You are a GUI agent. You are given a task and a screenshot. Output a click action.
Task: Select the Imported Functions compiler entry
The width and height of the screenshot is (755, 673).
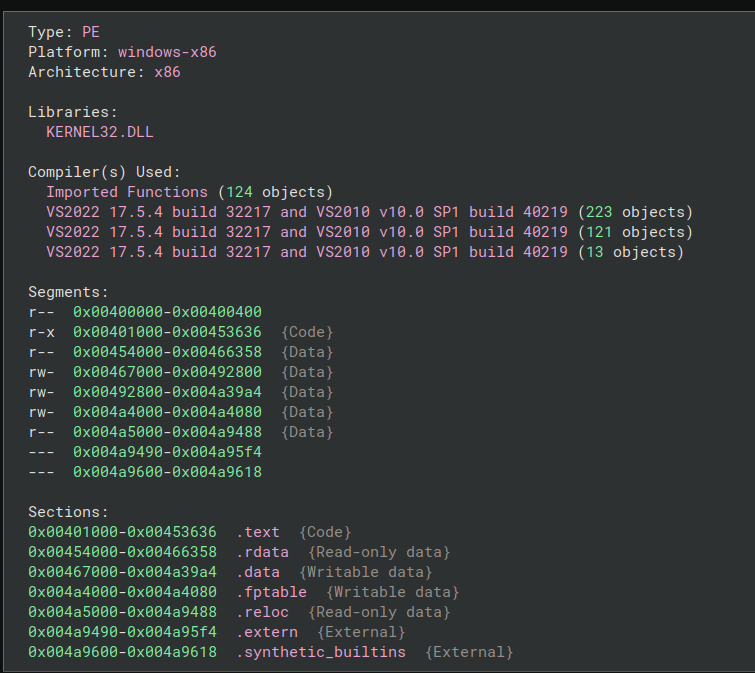(127, 192)
